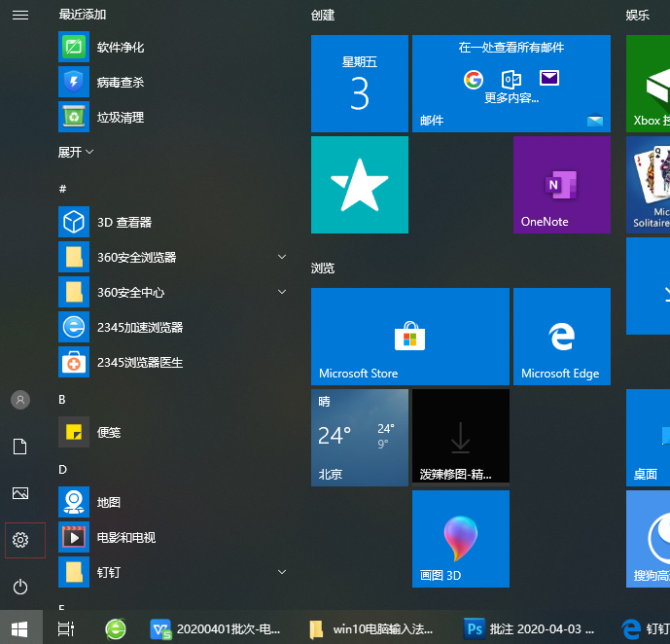Image resolution: width=670 pixels, height=644 pixels.
Task: Open Pictures from the sidebar icon
Action: pyautogui.click(x=20, y=493)
